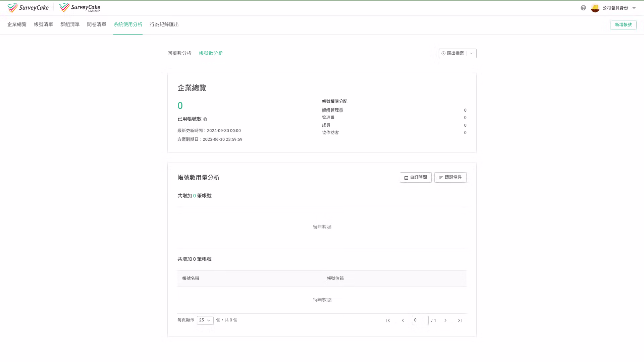Click the SurveyCake logo at top left

coord(28,8)
